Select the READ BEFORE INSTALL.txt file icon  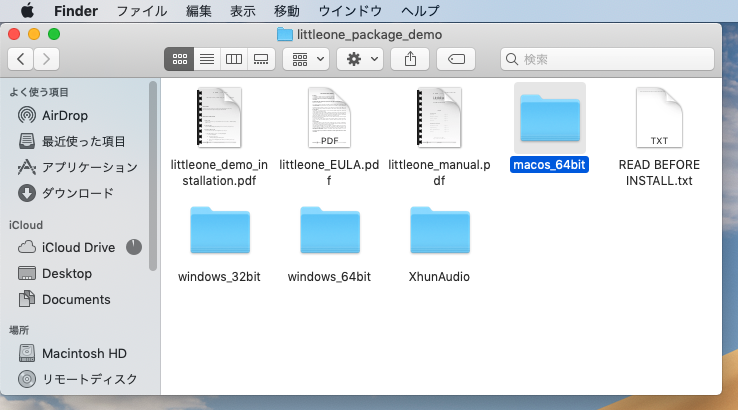[x=659, y=118]
